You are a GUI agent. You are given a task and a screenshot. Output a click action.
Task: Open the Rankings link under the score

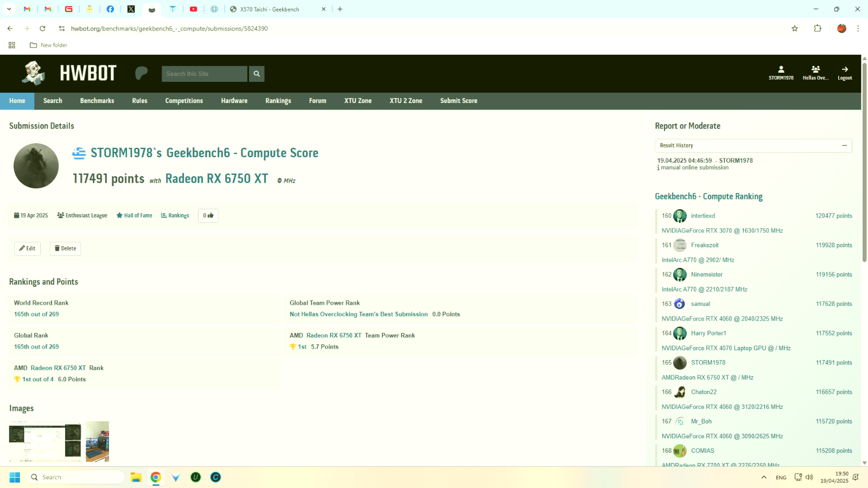(175, 216)
